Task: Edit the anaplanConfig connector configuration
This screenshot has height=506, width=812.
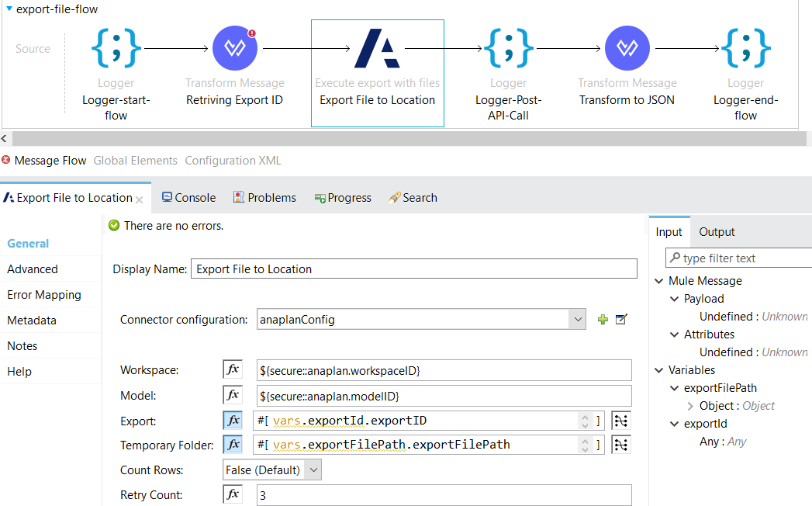Action: [621, 320]
